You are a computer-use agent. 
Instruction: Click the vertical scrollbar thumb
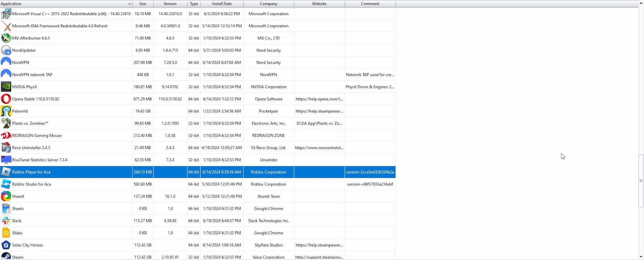click(x=641, y=181)
